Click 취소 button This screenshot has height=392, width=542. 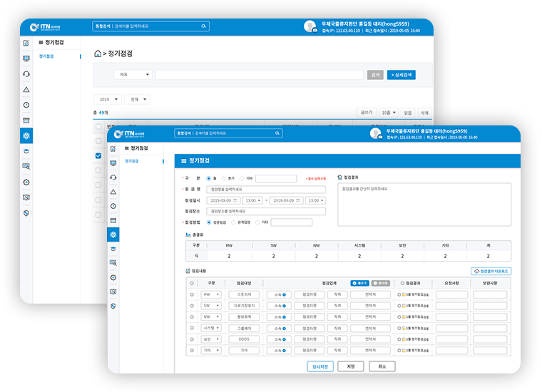click(x=382, y=366)
